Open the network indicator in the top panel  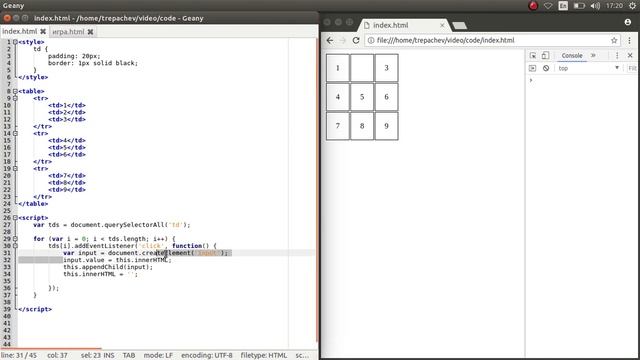click(548, 6)
